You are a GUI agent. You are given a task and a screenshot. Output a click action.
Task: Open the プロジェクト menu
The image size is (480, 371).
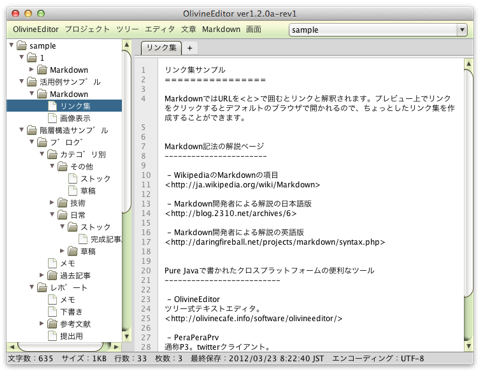tap(87, 29)
